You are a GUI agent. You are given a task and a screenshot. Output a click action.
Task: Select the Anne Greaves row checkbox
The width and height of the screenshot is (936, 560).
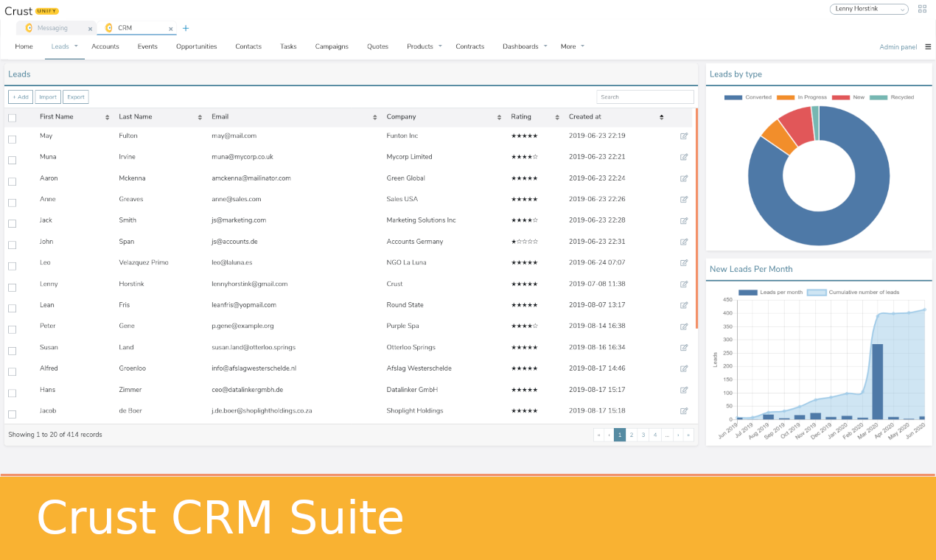(13, 203)
